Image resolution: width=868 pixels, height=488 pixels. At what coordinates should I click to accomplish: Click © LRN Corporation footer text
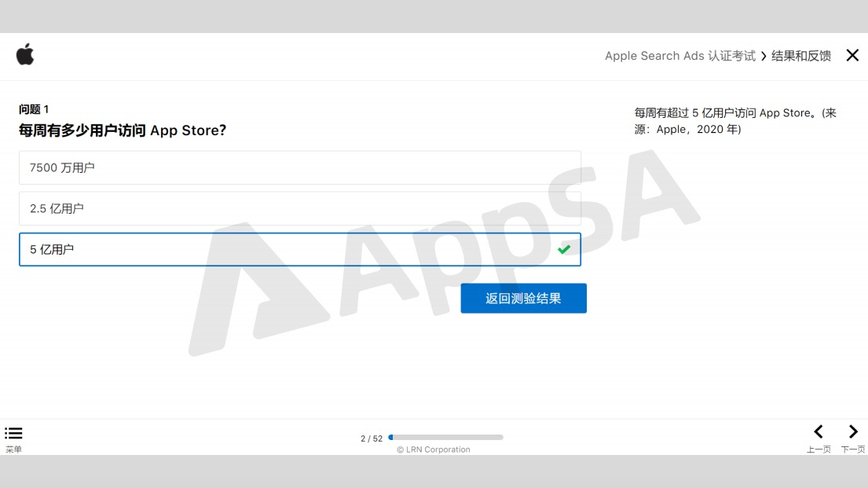[434, 449]
